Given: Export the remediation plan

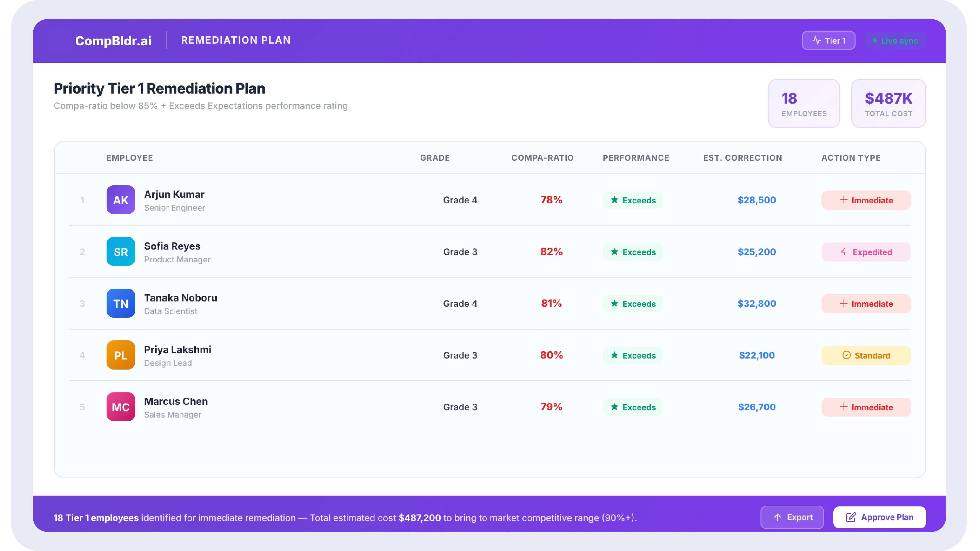Looking at the screenshot, I should (x=792, y=517).
